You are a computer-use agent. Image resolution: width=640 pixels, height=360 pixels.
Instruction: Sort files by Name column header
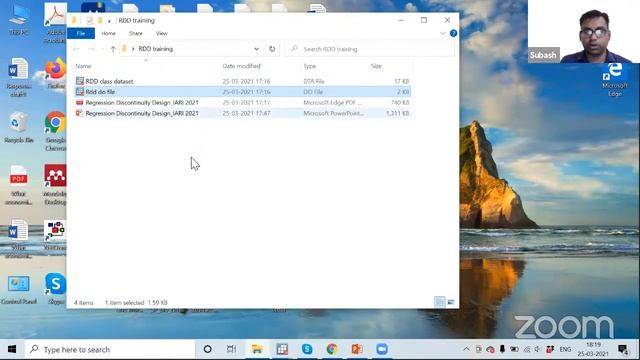[x=83, y=66]
